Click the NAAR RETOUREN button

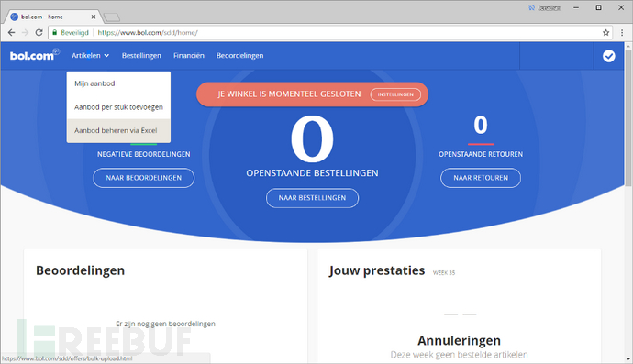pos(481,178)
